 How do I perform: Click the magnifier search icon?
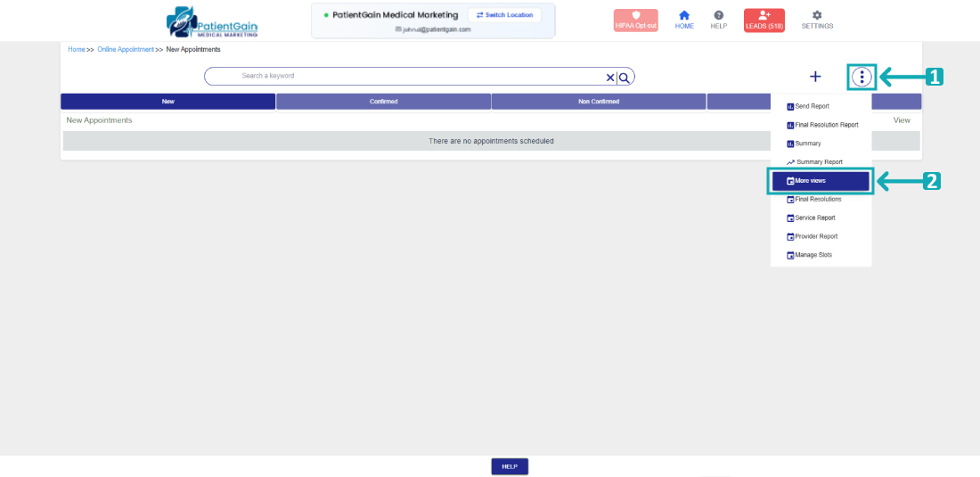click(624, 78)
